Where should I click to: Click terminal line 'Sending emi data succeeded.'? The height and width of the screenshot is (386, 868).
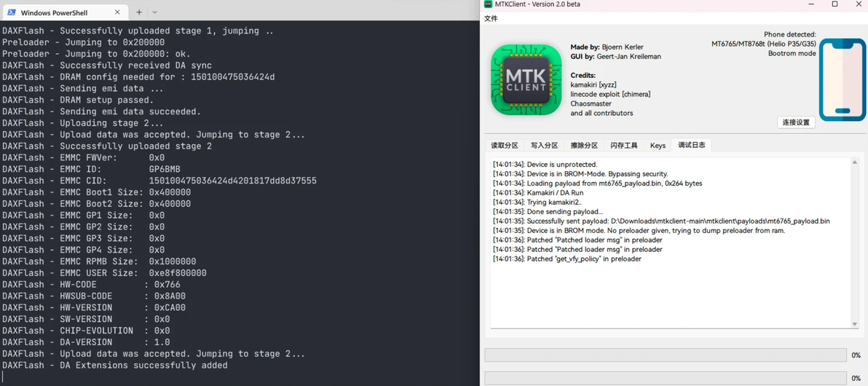point(102,112)
